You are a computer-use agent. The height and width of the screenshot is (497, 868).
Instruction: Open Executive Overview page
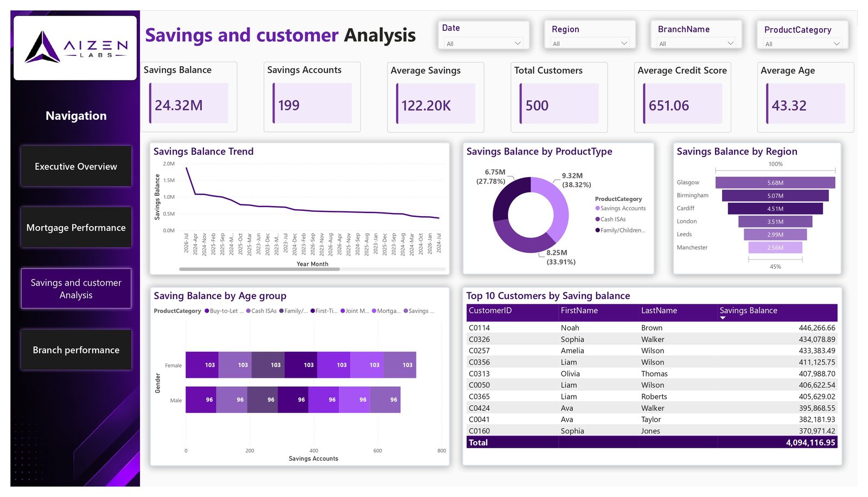click(x=76, y=166)
